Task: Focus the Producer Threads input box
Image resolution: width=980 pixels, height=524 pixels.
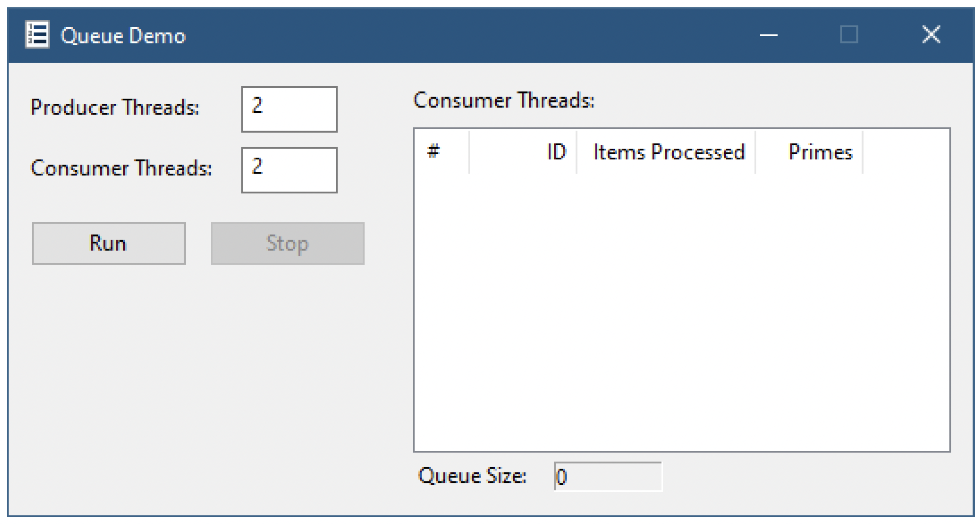Action: [289, 109]
